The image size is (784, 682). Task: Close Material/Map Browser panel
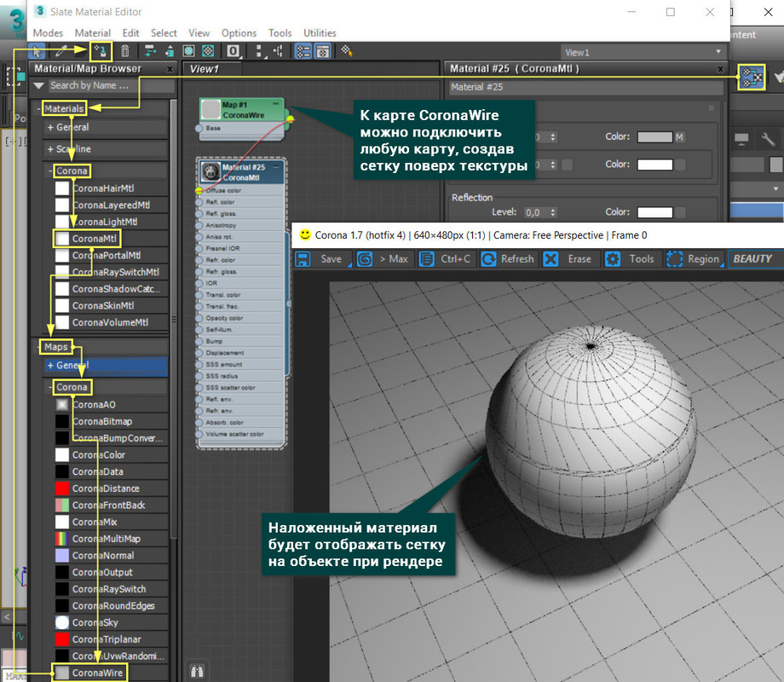(x=170, y=69)
